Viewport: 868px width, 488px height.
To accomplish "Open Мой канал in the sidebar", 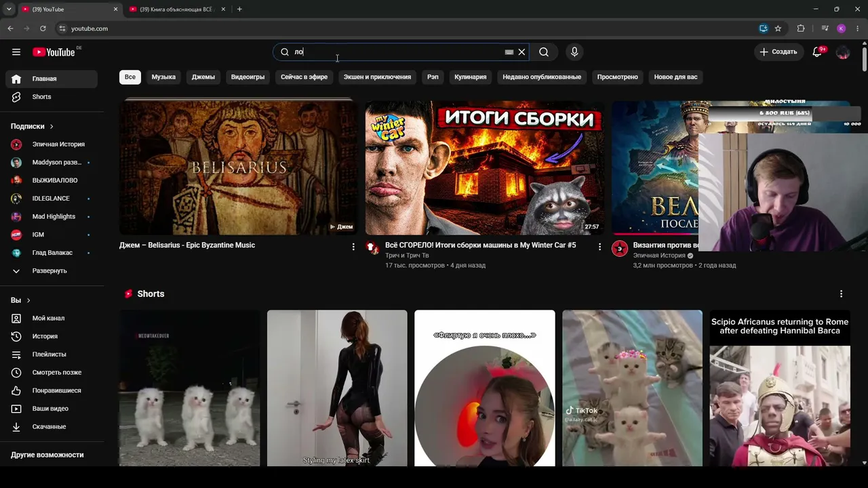I will coord(52,319).
